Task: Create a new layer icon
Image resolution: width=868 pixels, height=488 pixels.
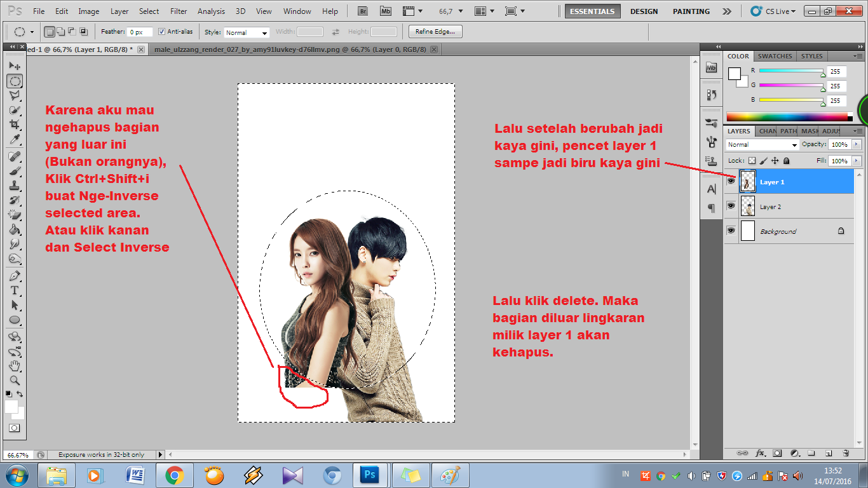Action: pyautogui.click(x=829, y=453)
